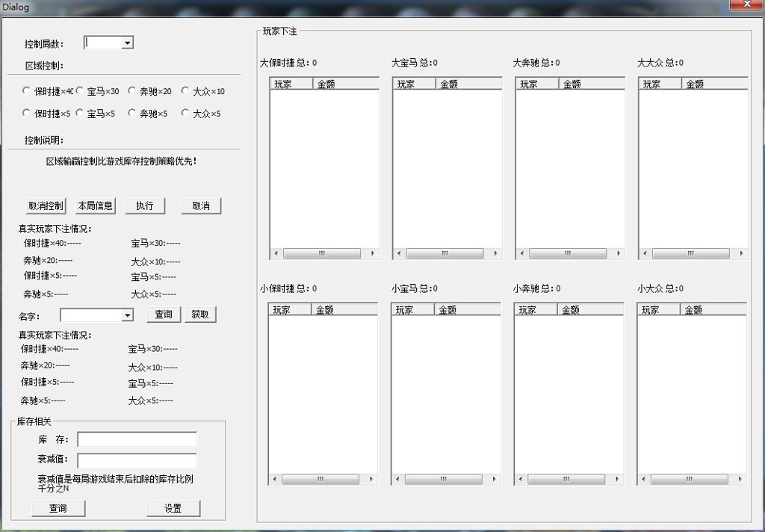
Task: Click right scroll arrow in 小奔驰 list
Action: 617,479
